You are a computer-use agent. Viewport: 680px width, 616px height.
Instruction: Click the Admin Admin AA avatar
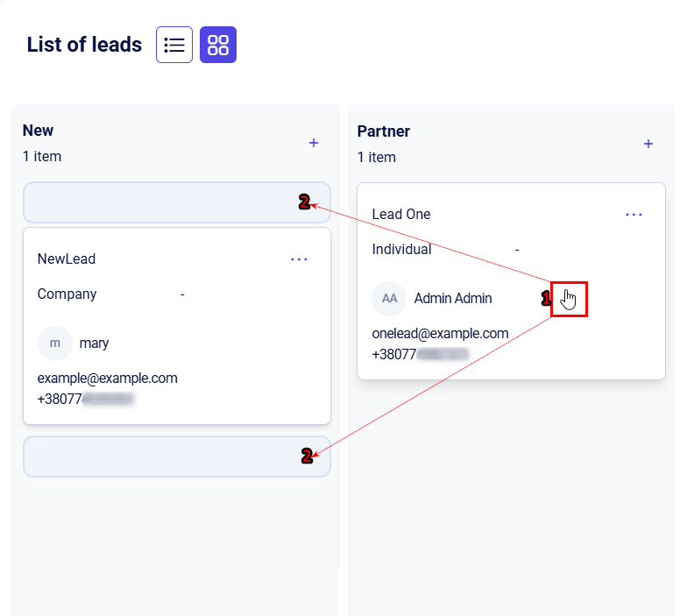[x=390, y=299]
